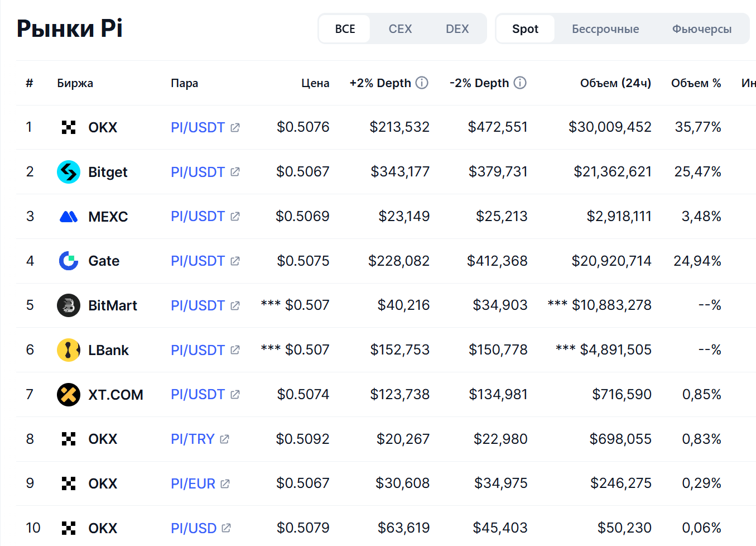Open the PI/TRY pair link
The image size is (756, 546).
pos(192,439)
